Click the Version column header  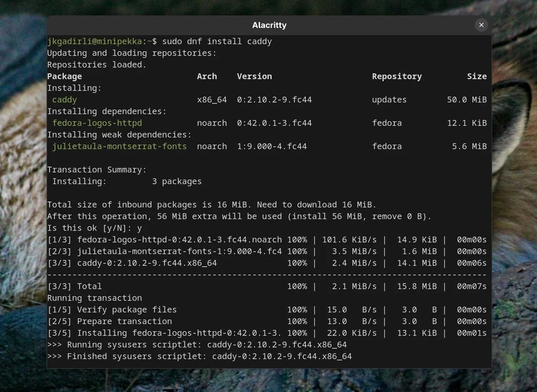(x=255, y=76)
